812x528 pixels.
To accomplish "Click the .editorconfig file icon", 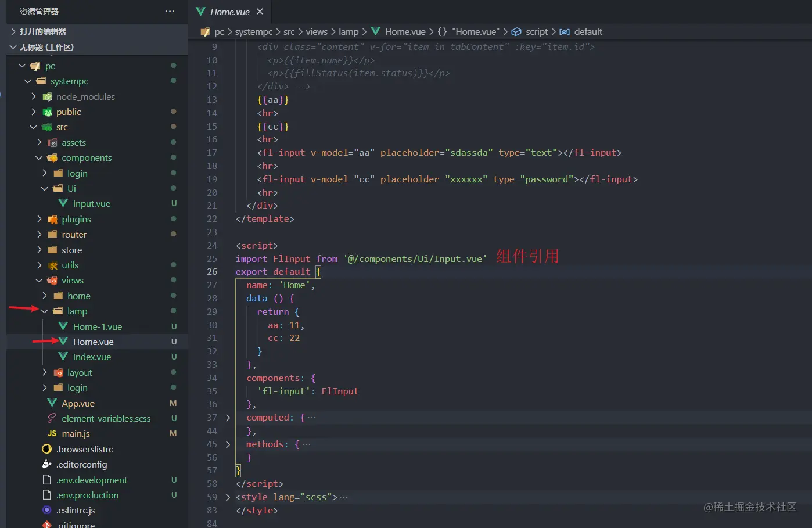I will click(x=47, y=464).
